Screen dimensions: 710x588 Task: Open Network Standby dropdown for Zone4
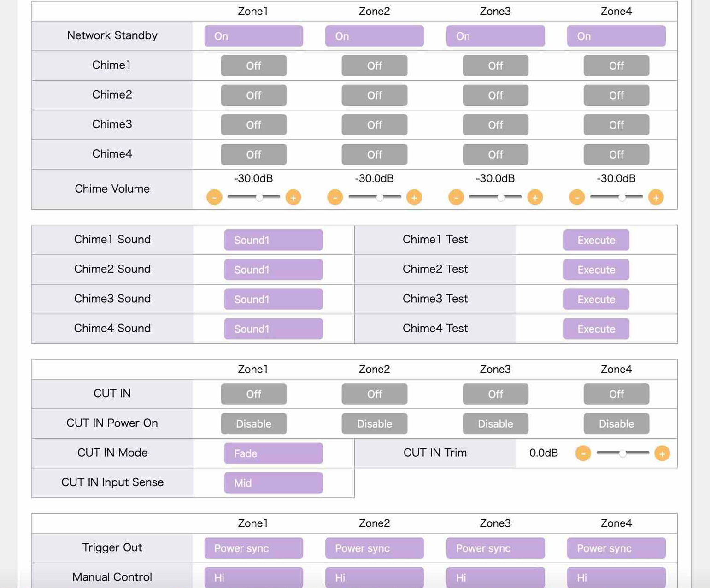[x=616, y=36]
